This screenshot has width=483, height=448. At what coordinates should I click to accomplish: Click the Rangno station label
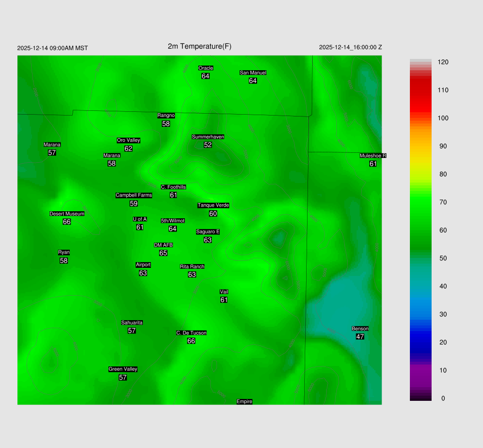(166, 116)
